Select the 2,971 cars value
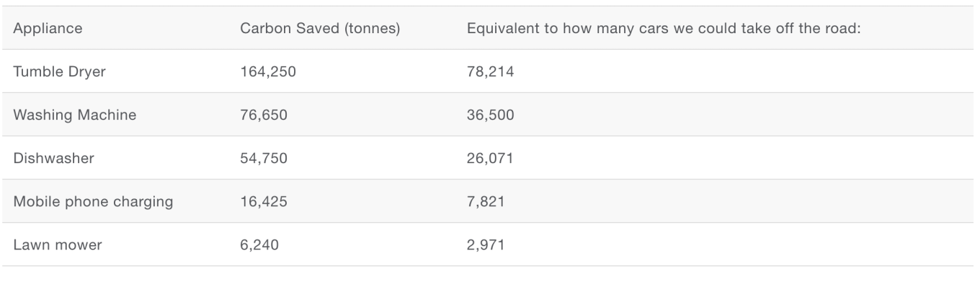The height and width of the screenshot is (282, 980). tap(486, 244)
